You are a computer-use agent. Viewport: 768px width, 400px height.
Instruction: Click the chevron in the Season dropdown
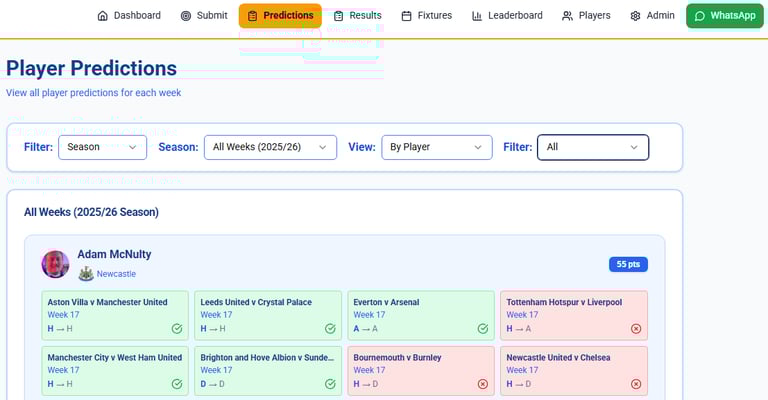[x=132, y=147]
